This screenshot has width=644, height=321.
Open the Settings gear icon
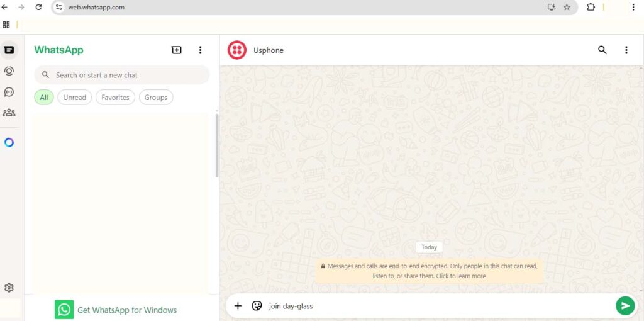pyautogui.click(x=9, y=288)
